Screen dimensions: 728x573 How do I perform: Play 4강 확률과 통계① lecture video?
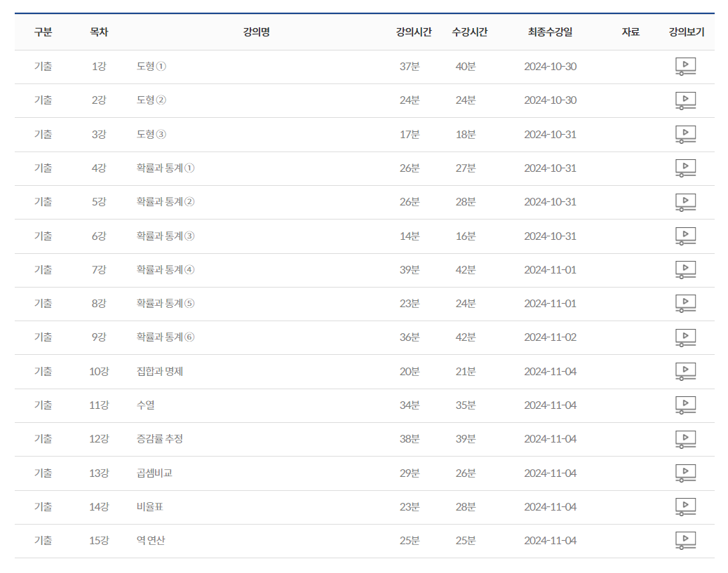pyautogui.click(x=685, y=168)
